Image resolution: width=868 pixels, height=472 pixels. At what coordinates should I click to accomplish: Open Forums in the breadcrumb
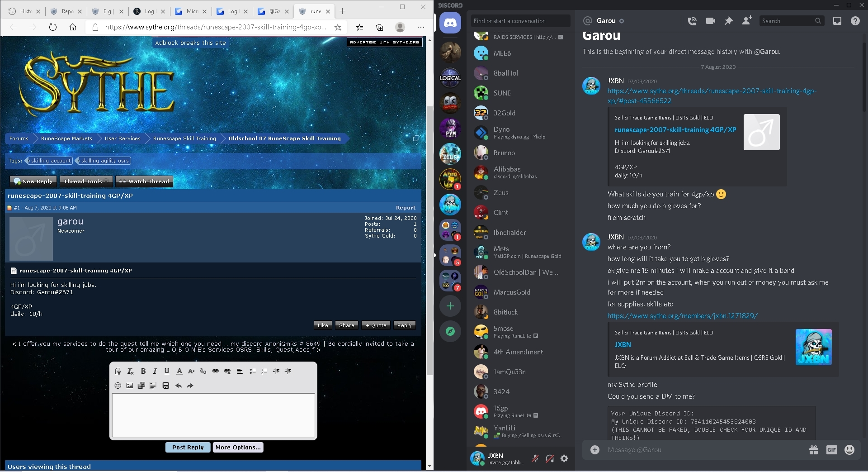coord(19,138)
